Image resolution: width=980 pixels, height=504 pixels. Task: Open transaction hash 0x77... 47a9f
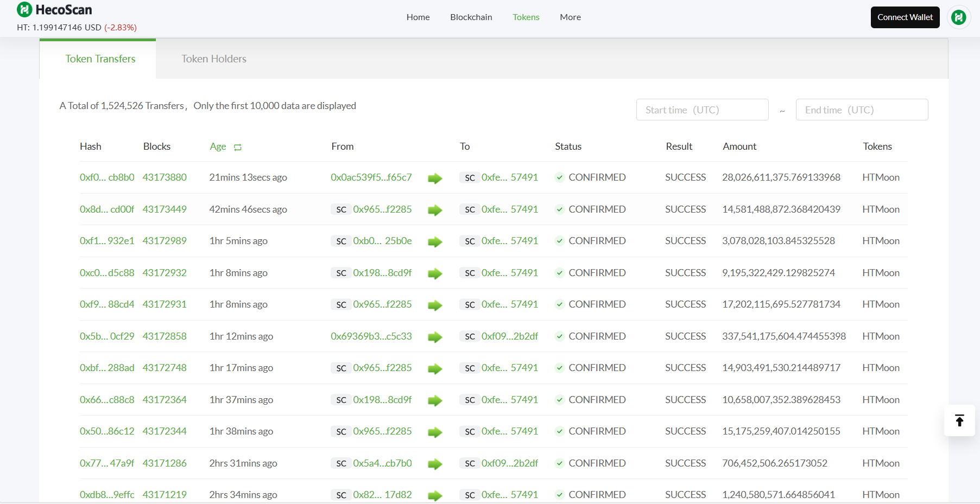pos(107,463)
